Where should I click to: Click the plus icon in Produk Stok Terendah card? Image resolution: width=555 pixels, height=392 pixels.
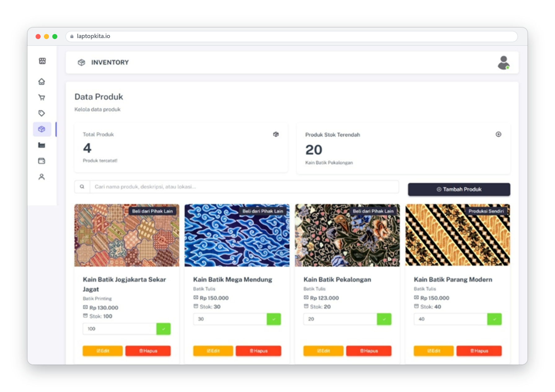[x=498, y=134]
